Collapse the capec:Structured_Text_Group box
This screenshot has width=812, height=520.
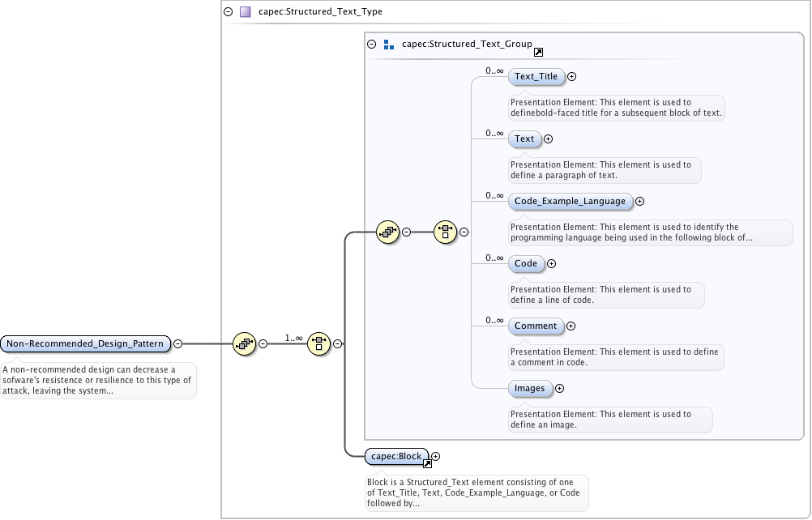tap(372, 45)
